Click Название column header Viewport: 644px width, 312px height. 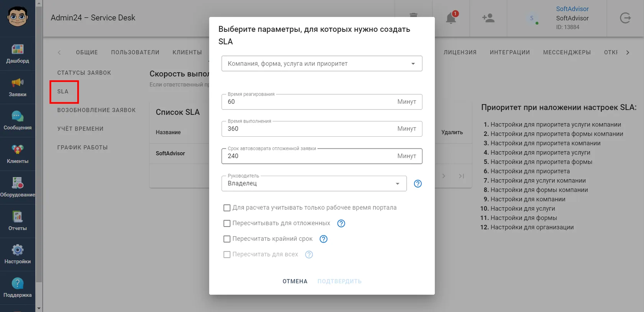coord(168,132)
